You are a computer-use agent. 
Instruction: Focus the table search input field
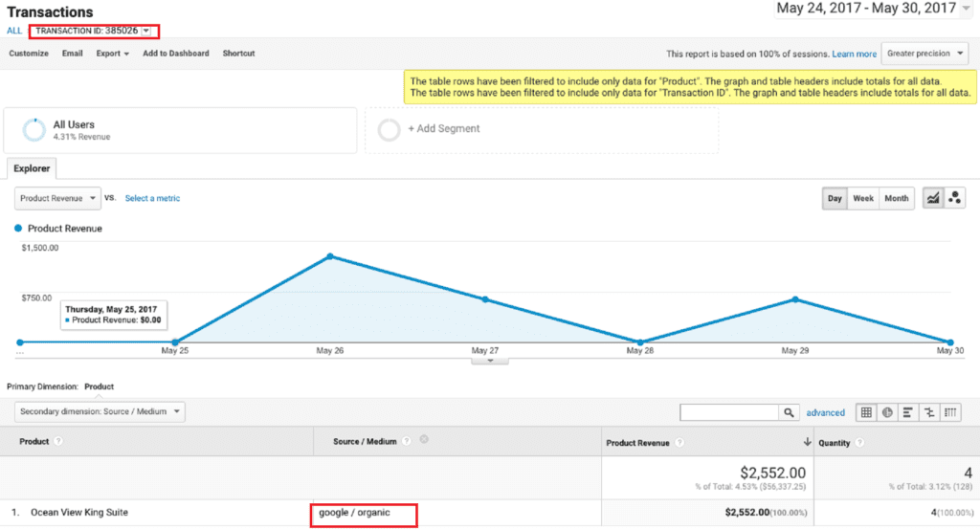[x=729, y=412]
